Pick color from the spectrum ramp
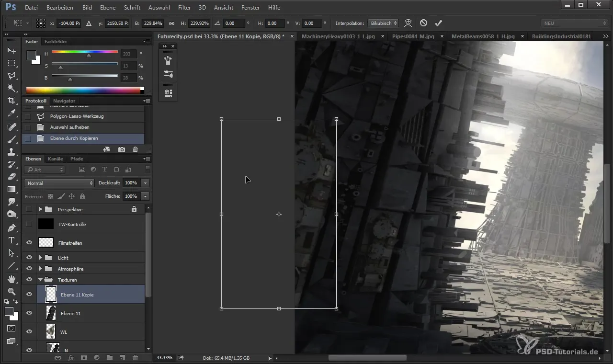Image resolution: width=613 pixels, height=364 pixels. pos(83,90)
